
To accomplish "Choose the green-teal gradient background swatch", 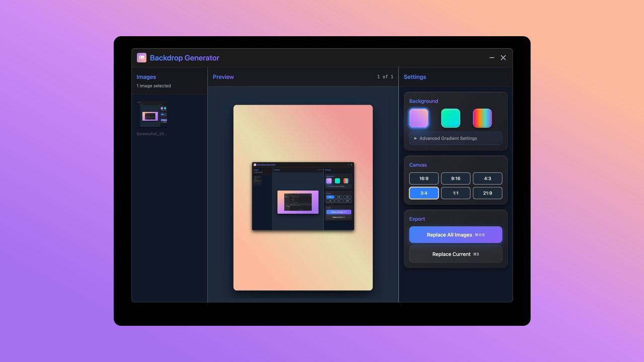I will (450, 119).
